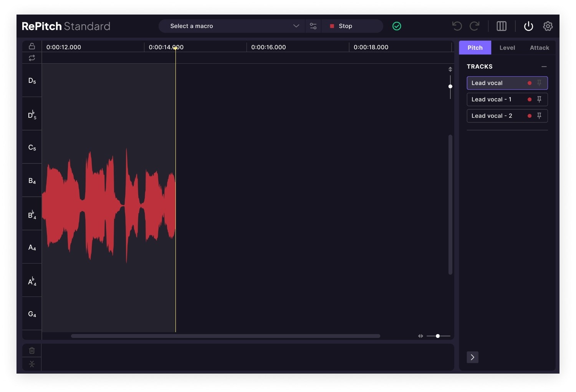Click the trash delete icon
This screenshot has width=576, height=392.
(x=31, y=350)
